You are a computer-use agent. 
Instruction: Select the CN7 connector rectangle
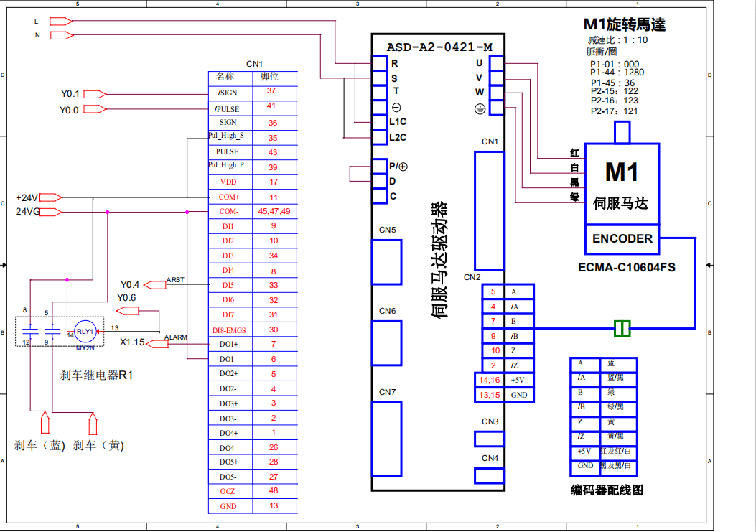coord(386,438)
